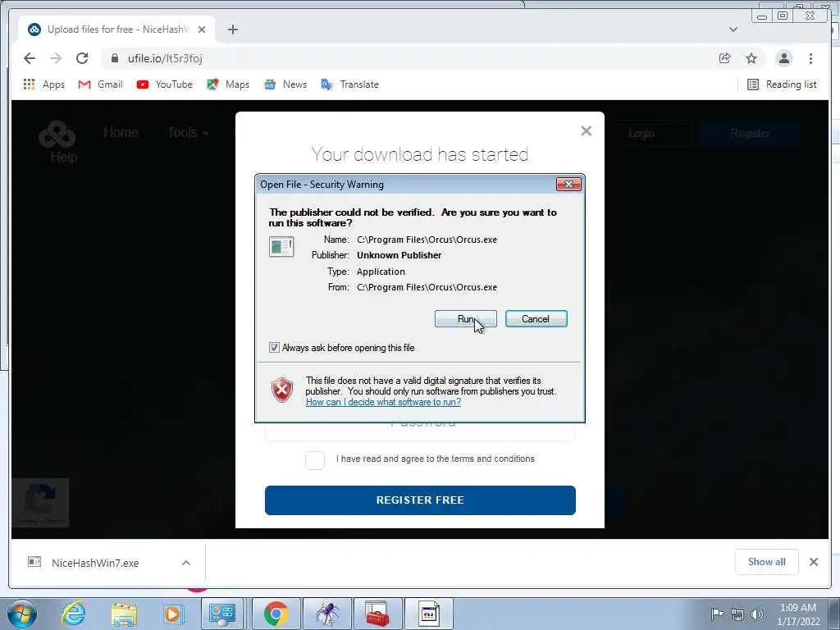
Task: Open How can I decide what software to run link
Action: tap(383, 402)
